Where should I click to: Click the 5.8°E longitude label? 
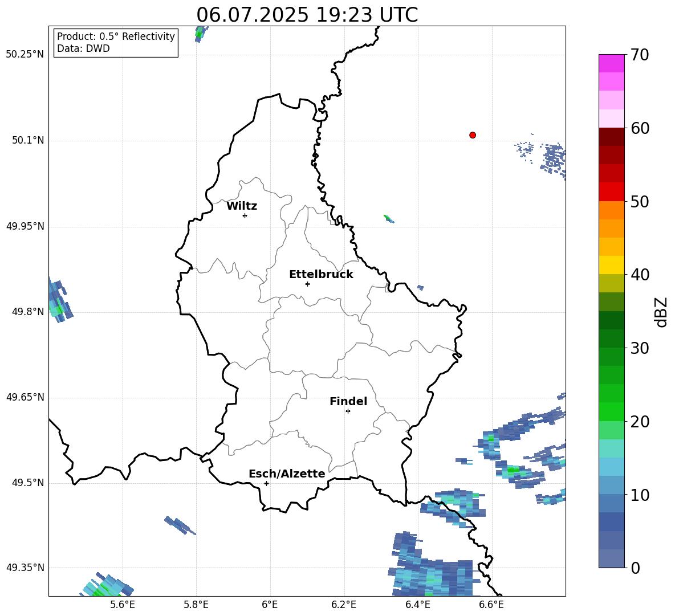point(196,605)
